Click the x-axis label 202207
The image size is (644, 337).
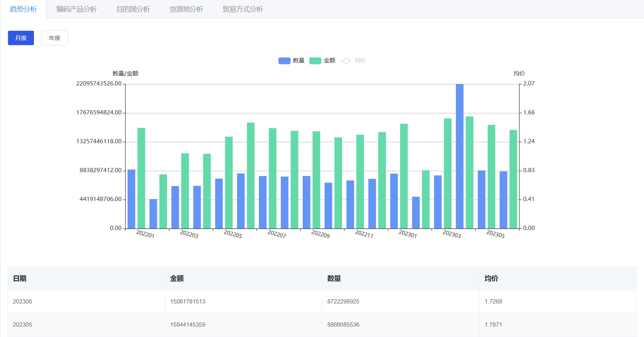(277, 234)
